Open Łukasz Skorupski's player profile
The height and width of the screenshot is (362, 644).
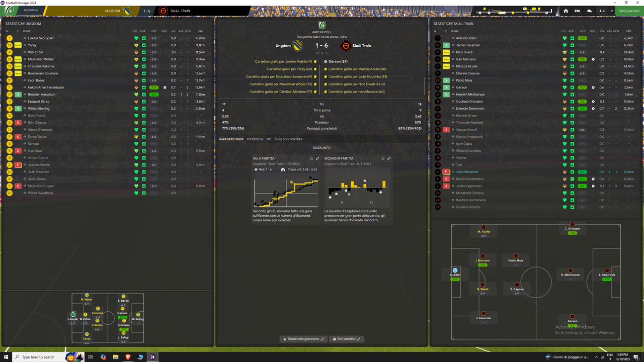41,38
